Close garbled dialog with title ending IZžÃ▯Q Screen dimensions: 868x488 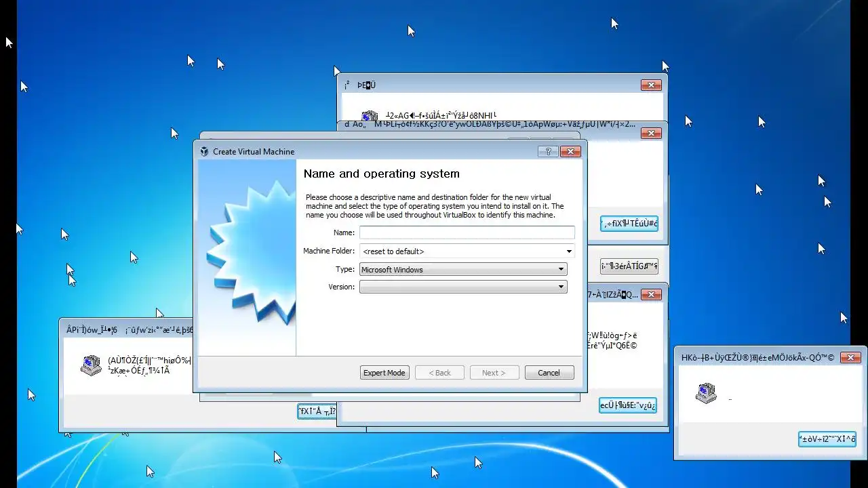pos(651,295)
